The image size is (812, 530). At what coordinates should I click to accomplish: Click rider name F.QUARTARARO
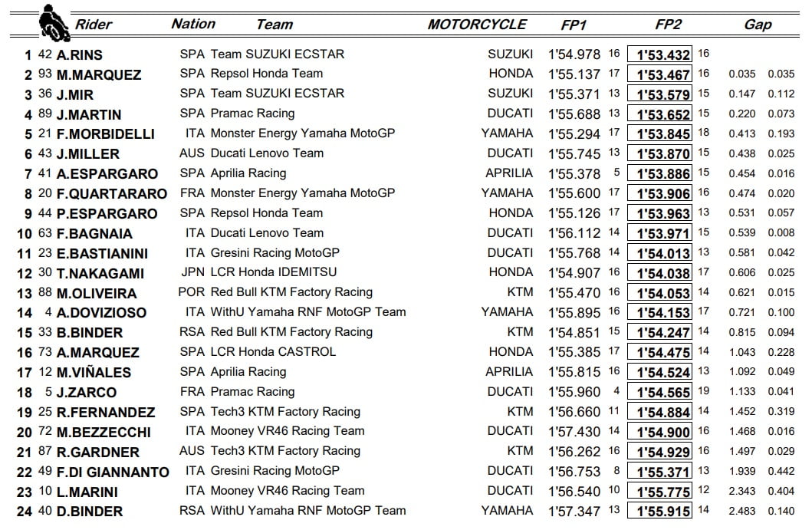(x=111, y=194)
